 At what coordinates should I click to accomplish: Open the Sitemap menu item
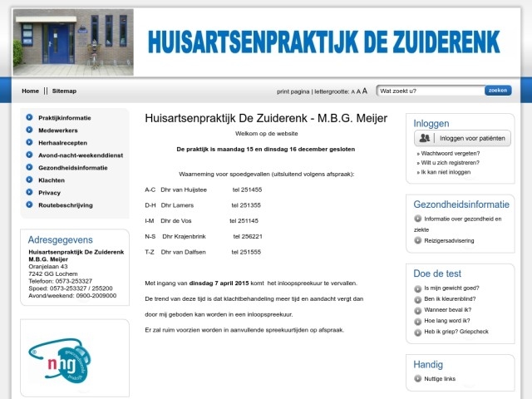click(x=64, y=91)
